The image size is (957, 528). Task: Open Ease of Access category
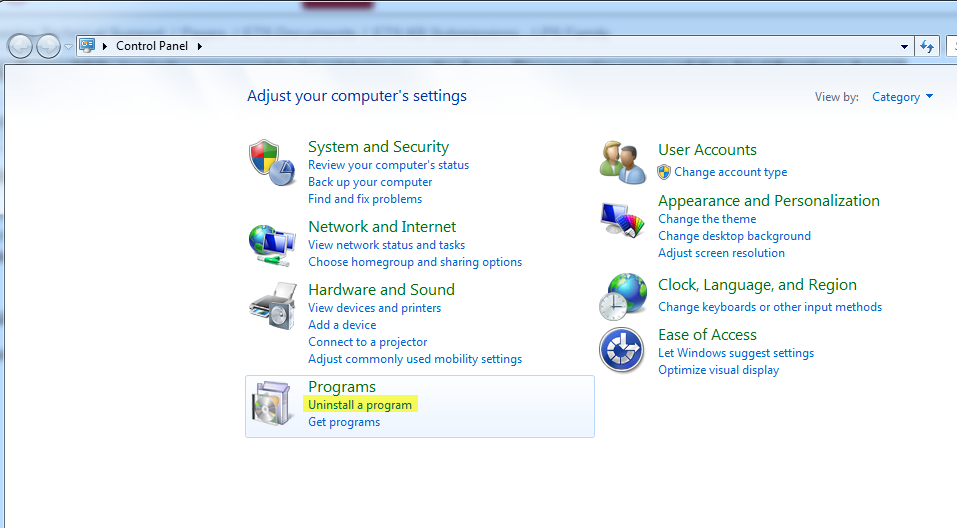point(707,335)
